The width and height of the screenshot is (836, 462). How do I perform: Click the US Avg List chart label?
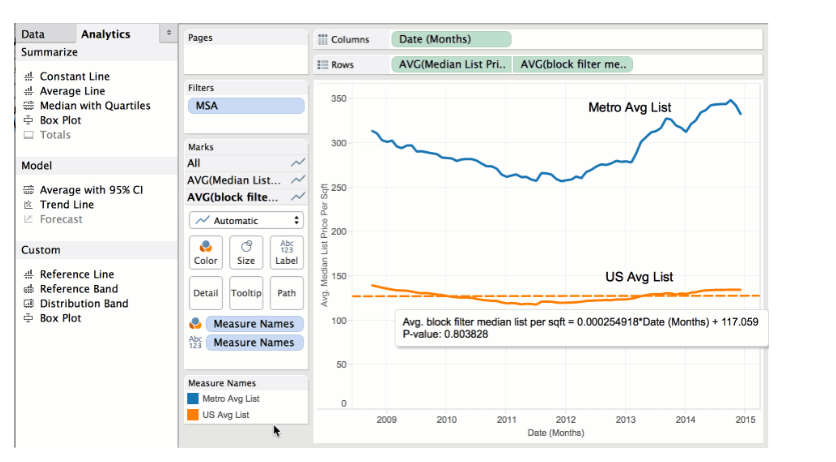[639, 277]
